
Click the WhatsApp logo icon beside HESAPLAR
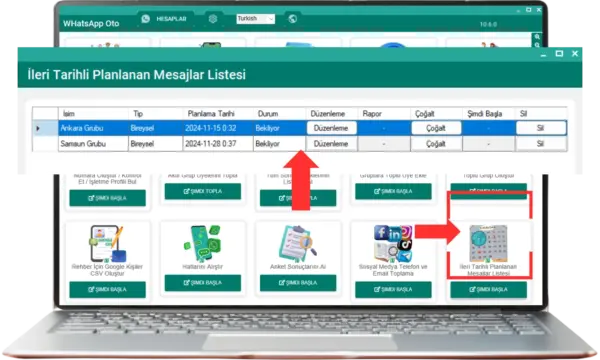(145, 19)
